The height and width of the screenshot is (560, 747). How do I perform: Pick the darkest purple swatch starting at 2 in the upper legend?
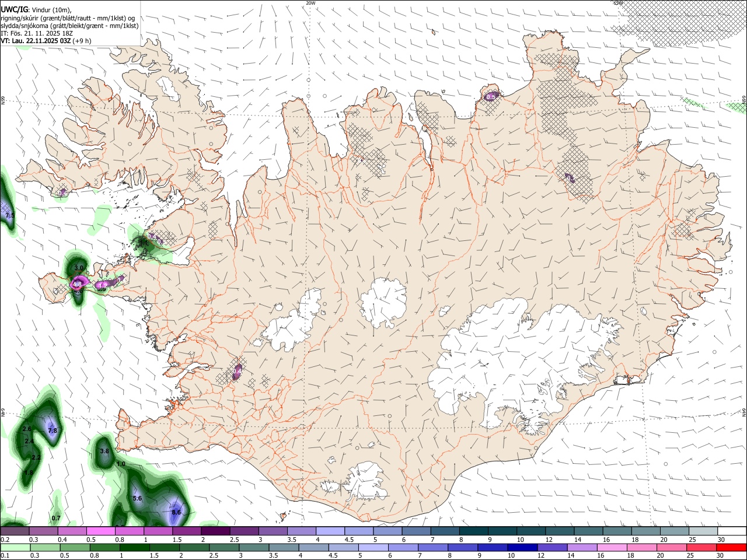point(215,531)
